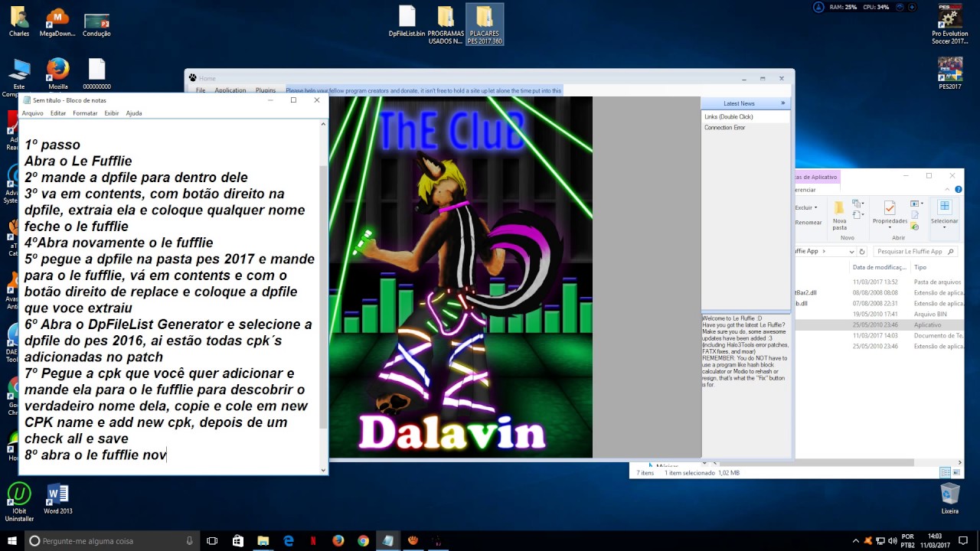Screen dimensions: 980x551
Task: Switch Explorer to details view
Action: tap(945, 473)
